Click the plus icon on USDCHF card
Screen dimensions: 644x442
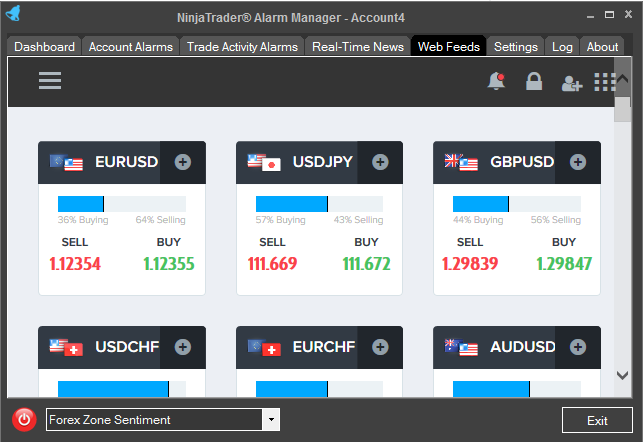pos(183,347)
